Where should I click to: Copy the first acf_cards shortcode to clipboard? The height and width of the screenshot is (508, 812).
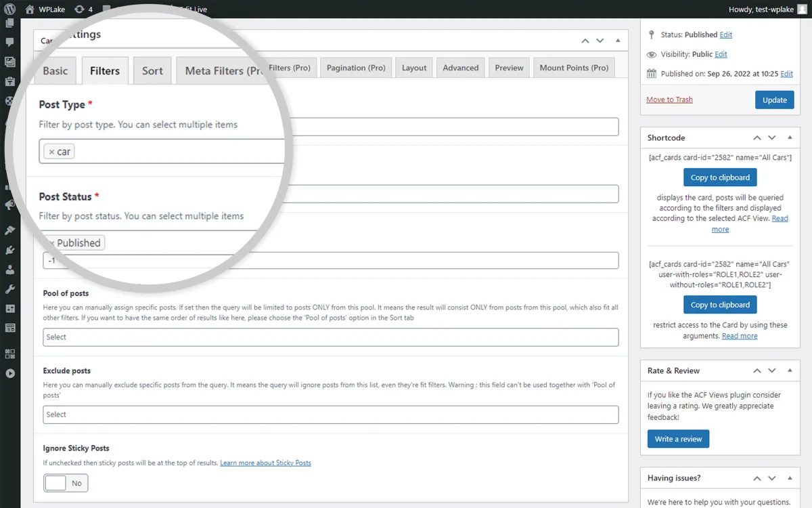[720, 177]
